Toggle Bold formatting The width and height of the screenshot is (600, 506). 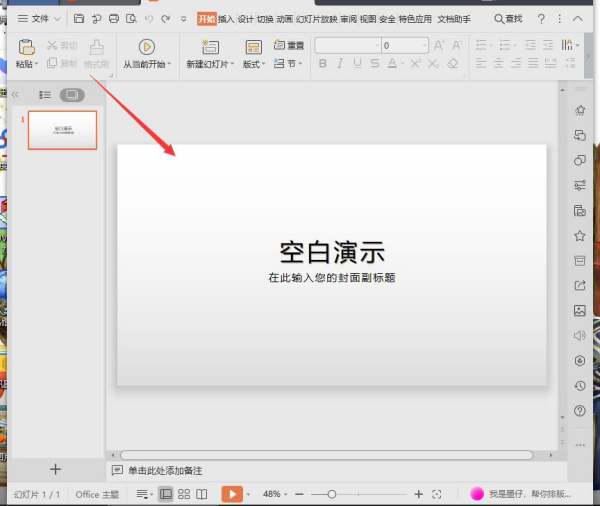[x=323, y=63]
